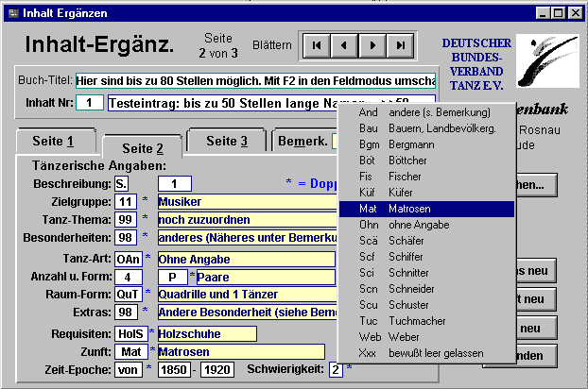
Task: Click the start year field '1850'
Action: click(x=174, y=370)
